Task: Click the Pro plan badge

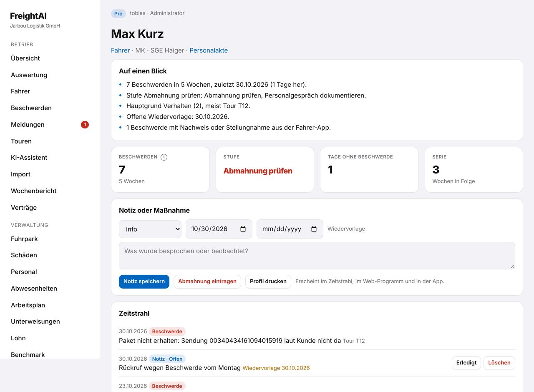Action: point(118,14)
